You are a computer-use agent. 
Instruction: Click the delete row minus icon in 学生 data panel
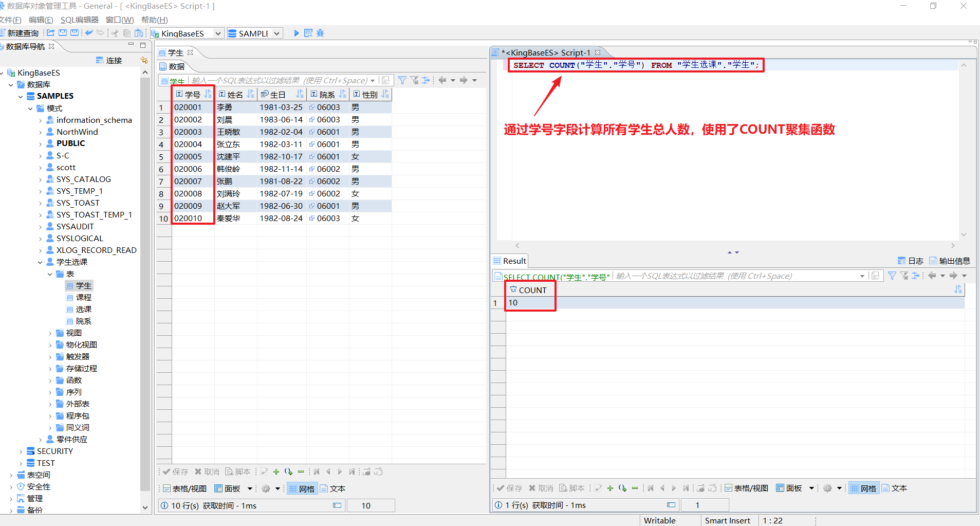(x=301, y=471)
